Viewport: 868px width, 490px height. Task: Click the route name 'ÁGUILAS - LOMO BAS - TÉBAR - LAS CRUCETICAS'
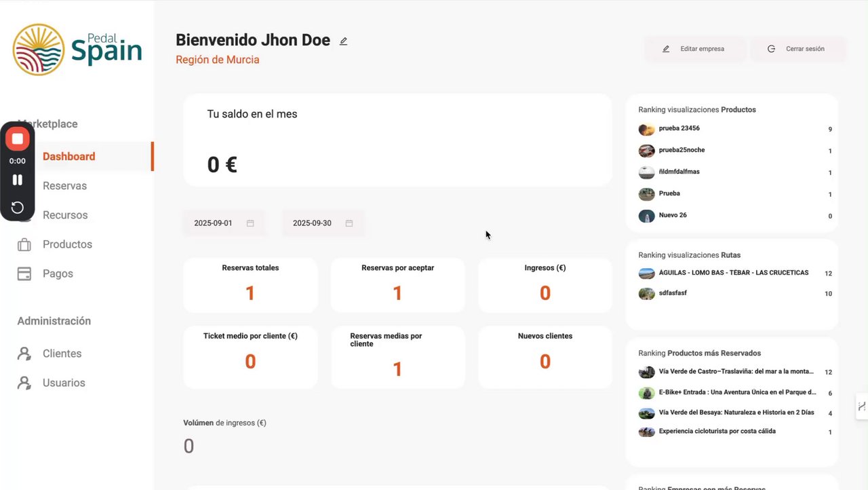(x=734, y=273)
